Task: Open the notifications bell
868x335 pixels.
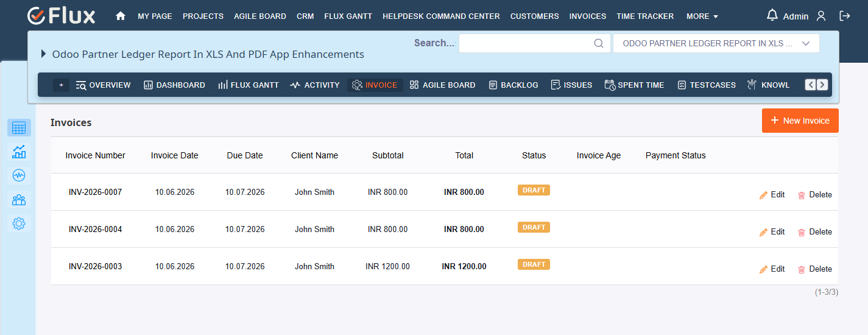Action: pyautogui.click(x=772, y=15)
